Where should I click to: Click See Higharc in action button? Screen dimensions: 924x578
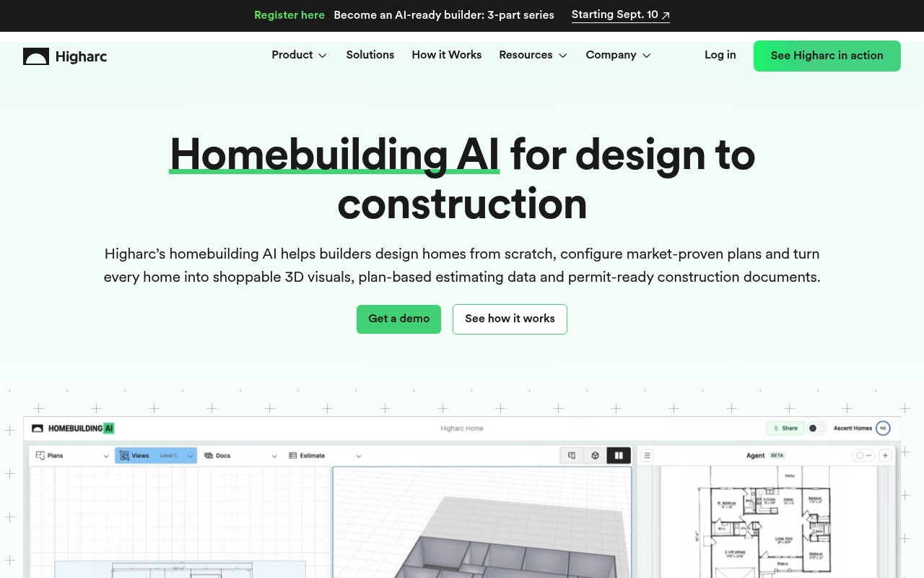pyautogui.click(x=827, y=56)
